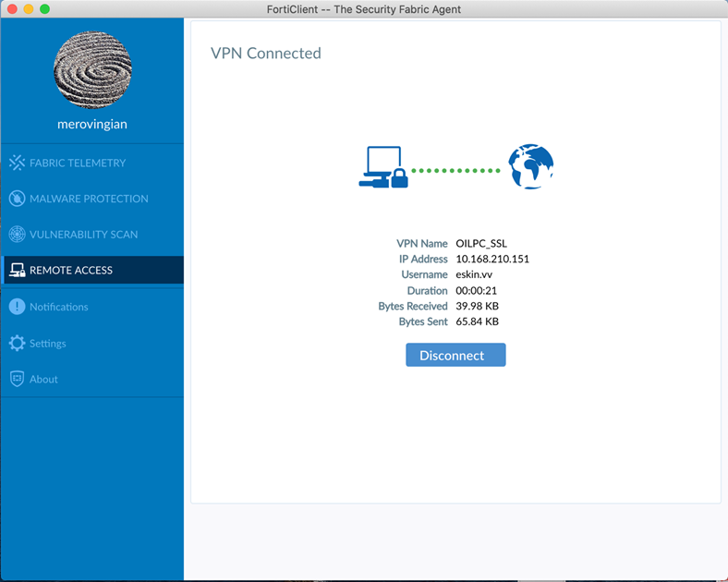Maximize the FortiClient window
Viewport: 728px width, 582px height.
coord(44,9)
